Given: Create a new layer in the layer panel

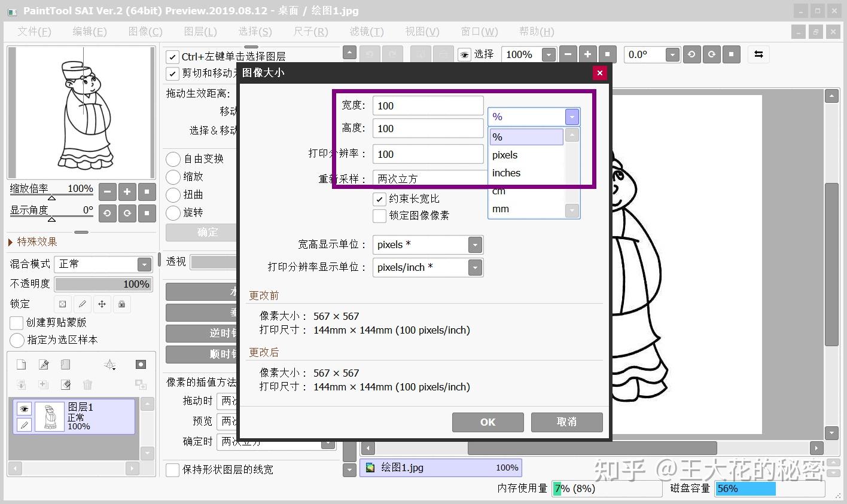Looking at the screenshot, I should pos(21,364).
